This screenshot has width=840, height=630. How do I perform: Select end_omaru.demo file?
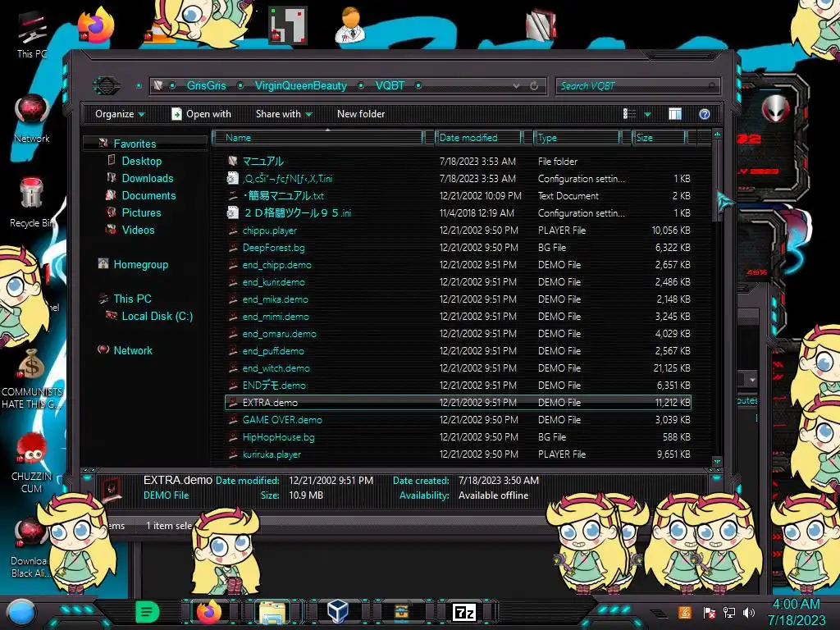[x=279, y=334]
